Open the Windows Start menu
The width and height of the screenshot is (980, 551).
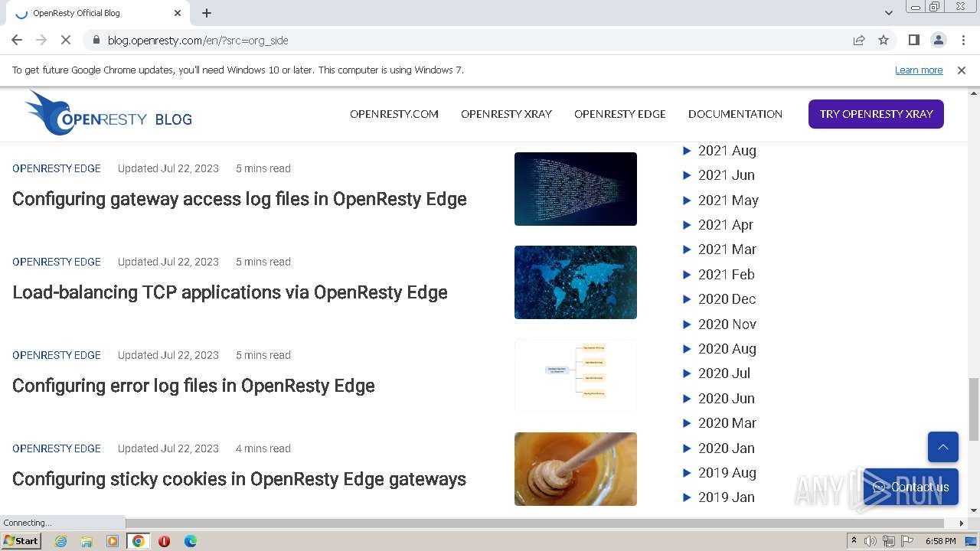pos(21,541)
